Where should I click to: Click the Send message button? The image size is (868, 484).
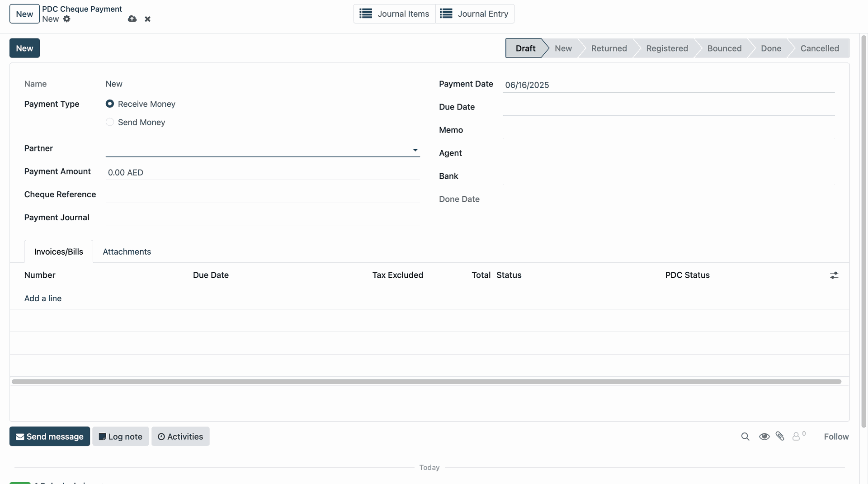(50, 437)
